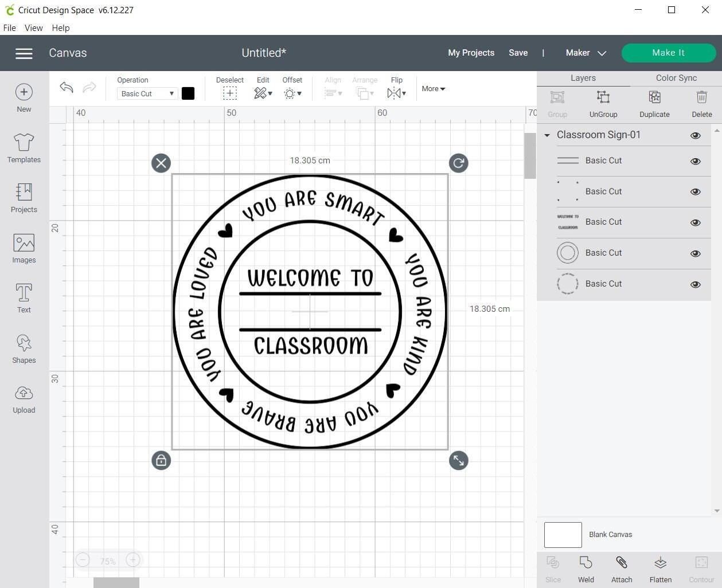This screenshot has height=588, width=722.
Task: Expand the More menu in the toolbar
Action: click(433, 88)
